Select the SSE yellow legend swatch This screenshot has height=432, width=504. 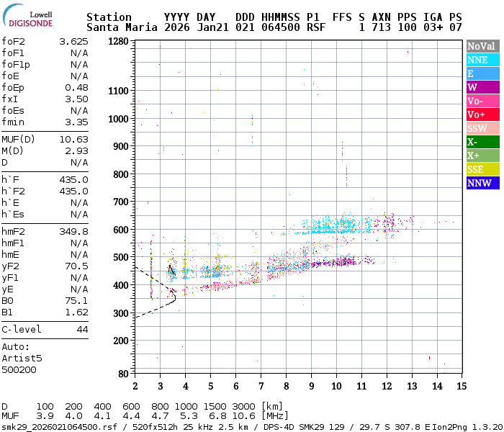pyautogui.click(x=483, y=169)
